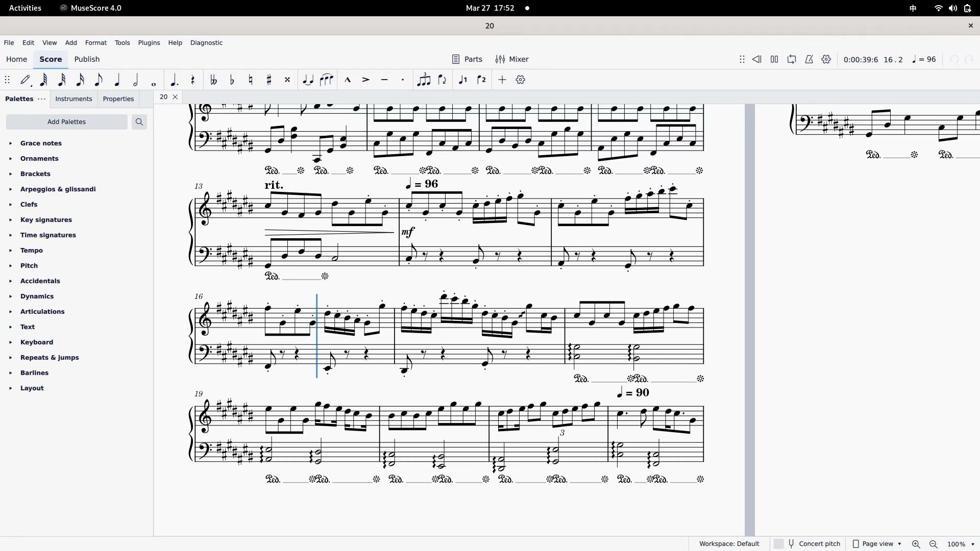Open the Mixer panel
This screenshot has width=980, height=551.
[512, 59]
